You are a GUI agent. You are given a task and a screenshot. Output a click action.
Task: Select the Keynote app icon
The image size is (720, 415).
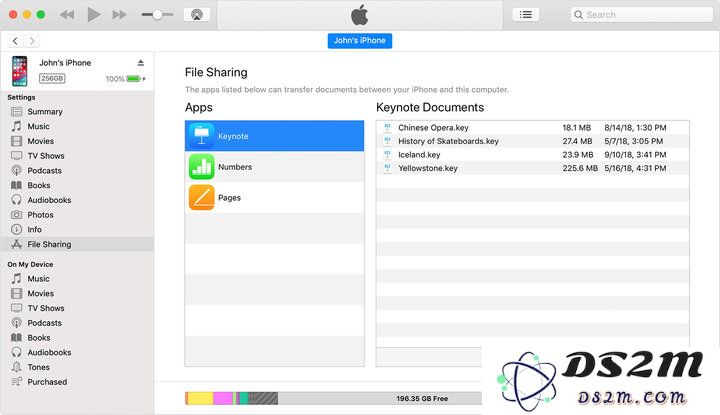coord(201,136)
